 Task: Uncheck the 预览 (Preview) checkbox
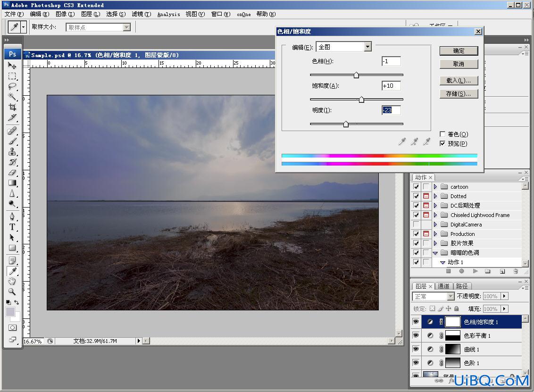442,143
